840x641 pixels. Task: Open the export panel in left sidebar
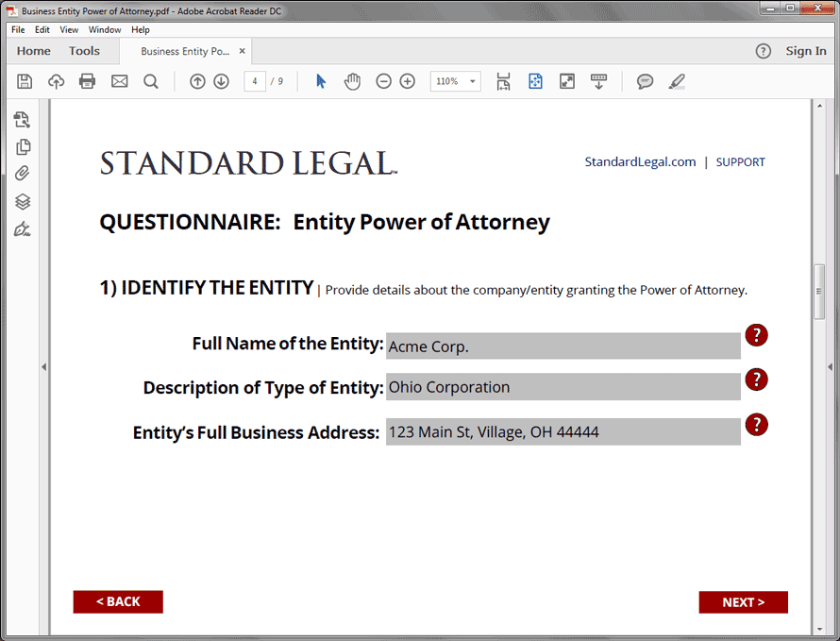coord(22,120)
